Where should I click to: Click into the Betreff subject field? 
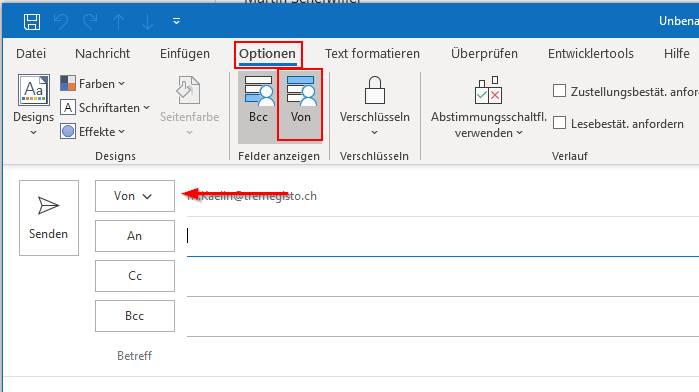click(x=443, y=356)
